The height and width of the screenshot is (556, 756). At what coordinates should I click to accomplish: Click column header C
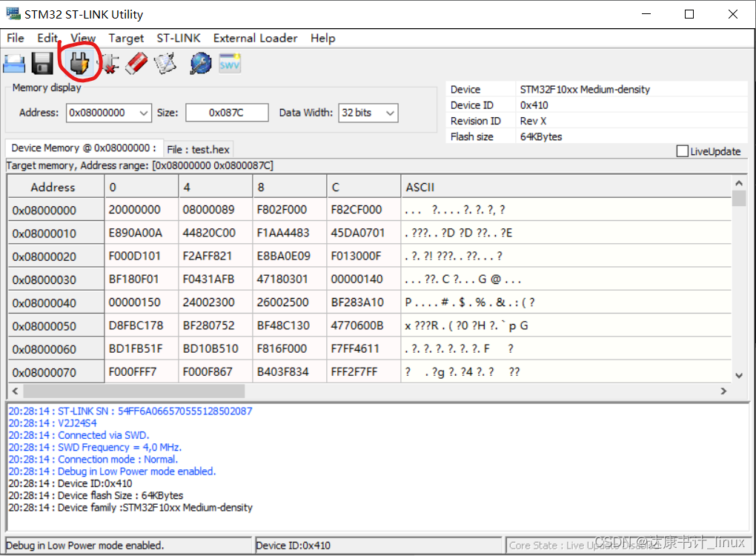tap(363, 187)
